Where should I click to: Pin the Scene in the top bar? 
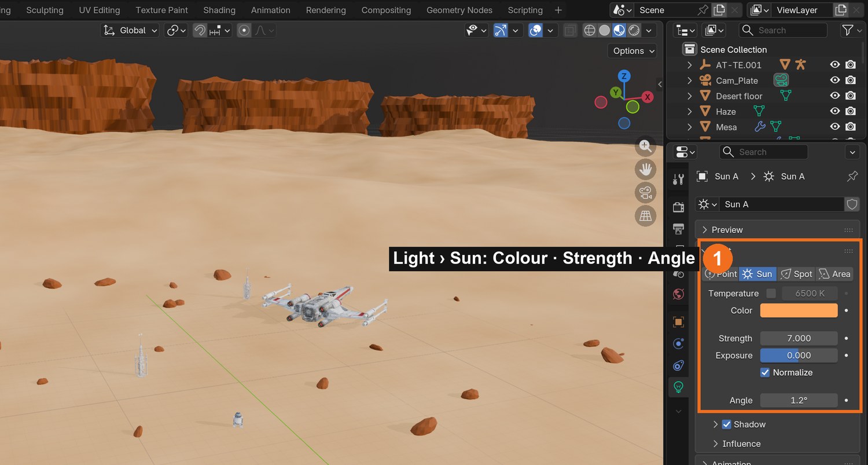click(703, 10)
